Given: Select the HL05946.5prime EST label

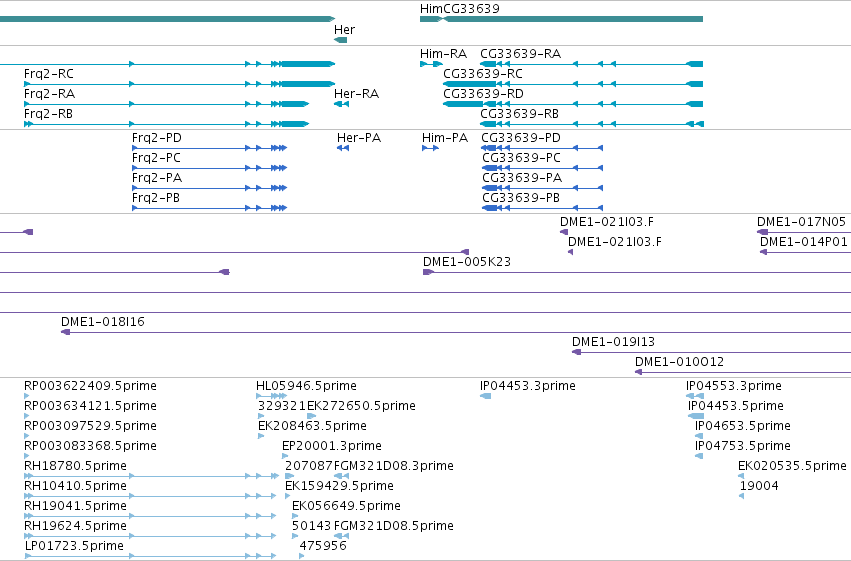Looking at the screenshot, I should pyautogui.click(x=306, y=386).
